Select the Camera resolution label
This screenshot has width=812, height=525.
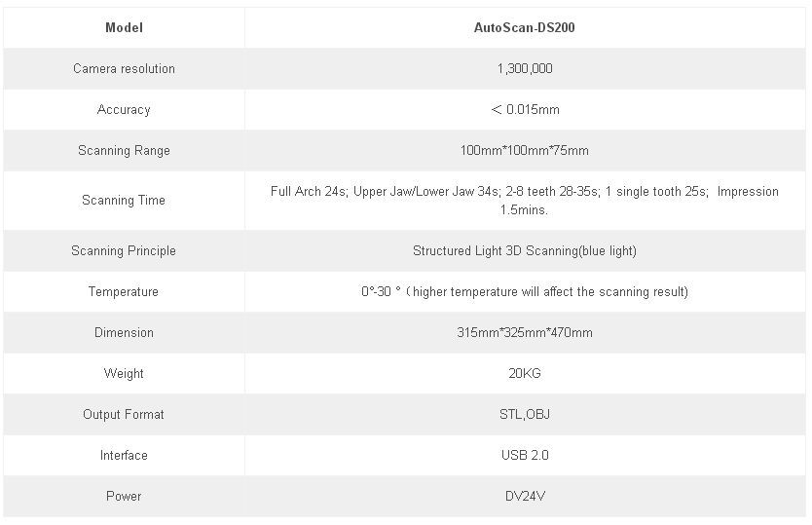point(124,68)
